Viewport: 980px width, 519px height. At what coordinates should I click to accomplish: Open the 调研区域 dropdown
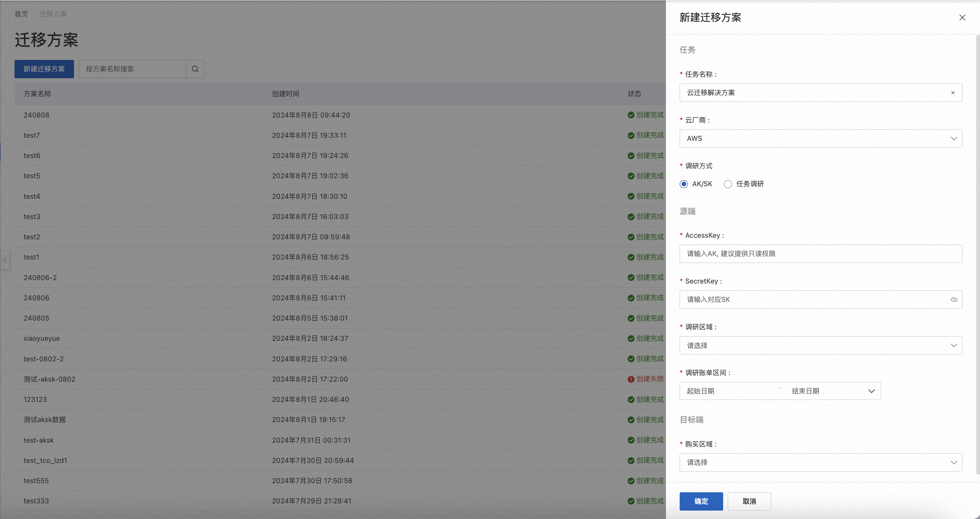[820, 345]
